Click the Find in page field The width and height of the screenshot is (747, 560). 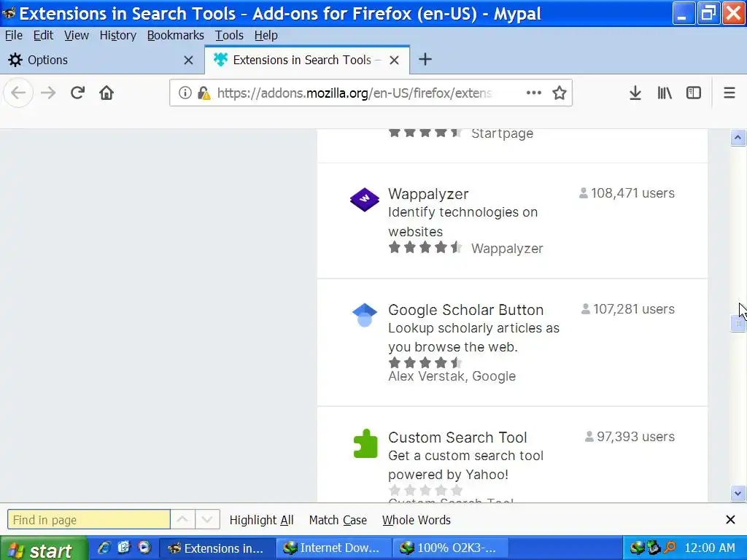point(88,519)
